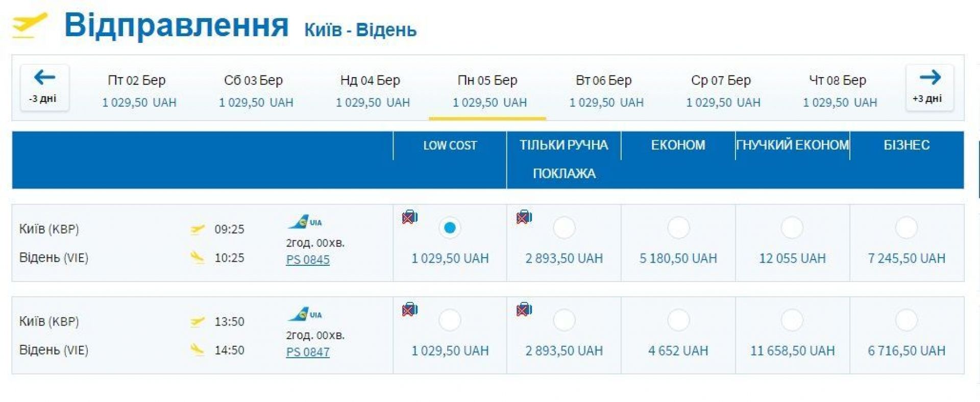This screenshot has width=980, height=402.
Task: Select hand-luggage-only fare on the 09:25 flight
Action: click(564, 228)
